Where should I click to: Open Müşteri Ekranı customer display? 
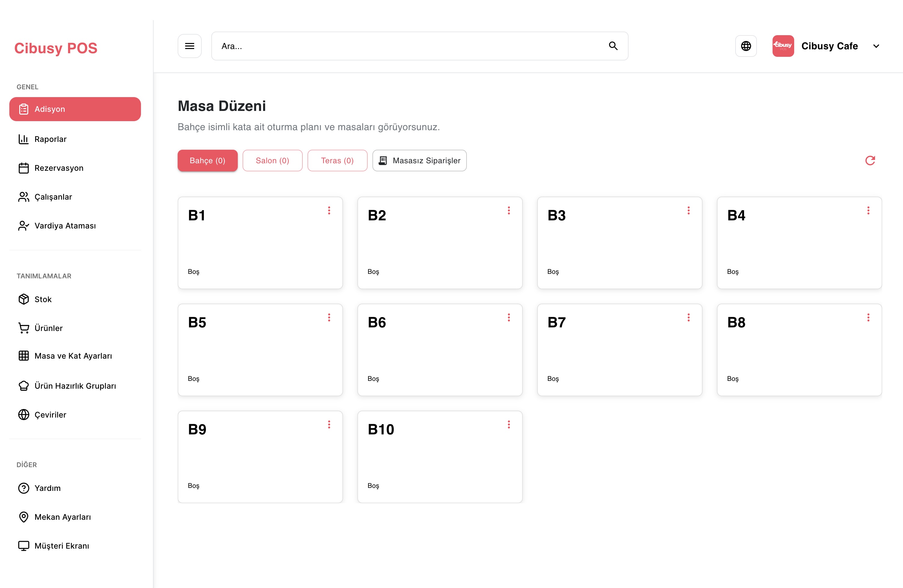[61, 546]
